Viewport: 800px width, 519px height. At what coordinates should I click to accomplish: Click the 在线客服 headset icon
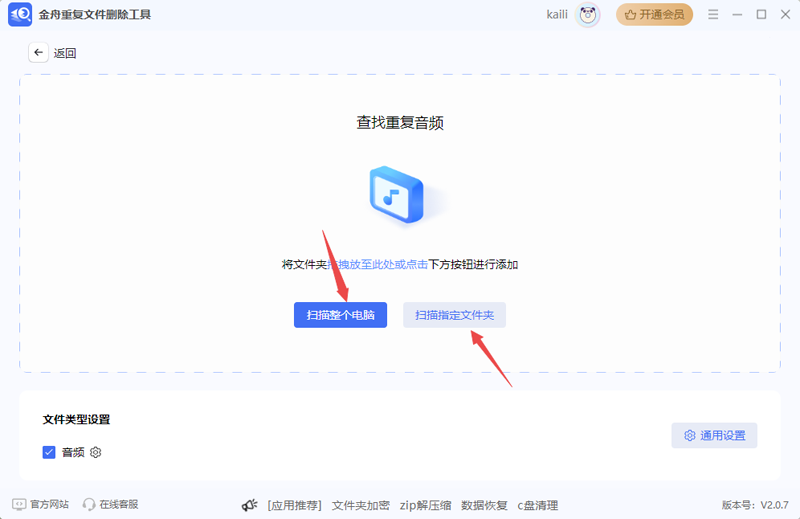[89, 504]
